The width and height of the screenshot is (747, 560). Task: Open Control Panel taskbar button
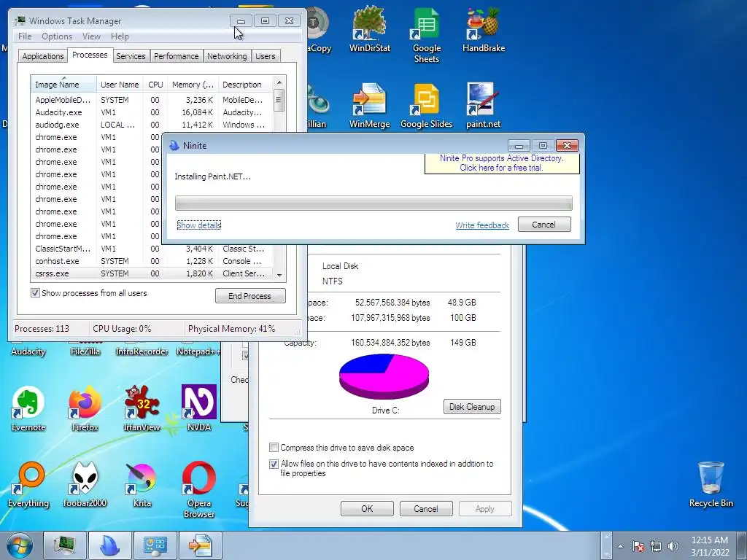click(155, 545)
